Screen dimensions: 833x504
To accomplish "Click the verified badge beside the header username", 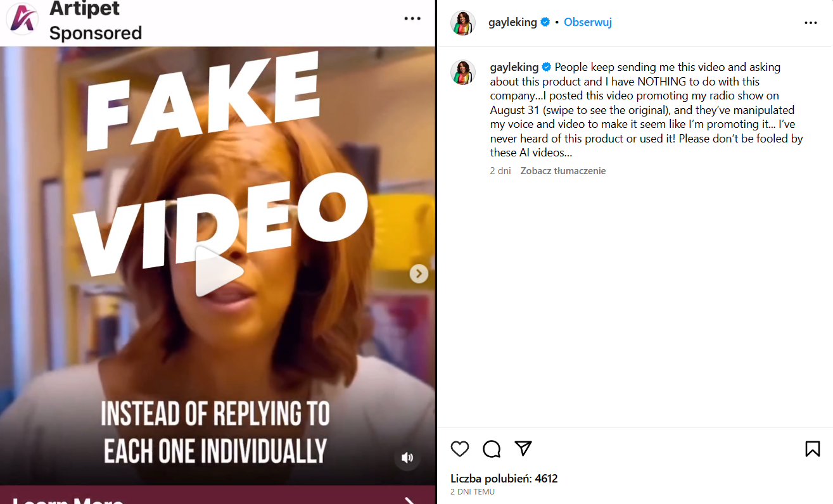I will point(545,23).
